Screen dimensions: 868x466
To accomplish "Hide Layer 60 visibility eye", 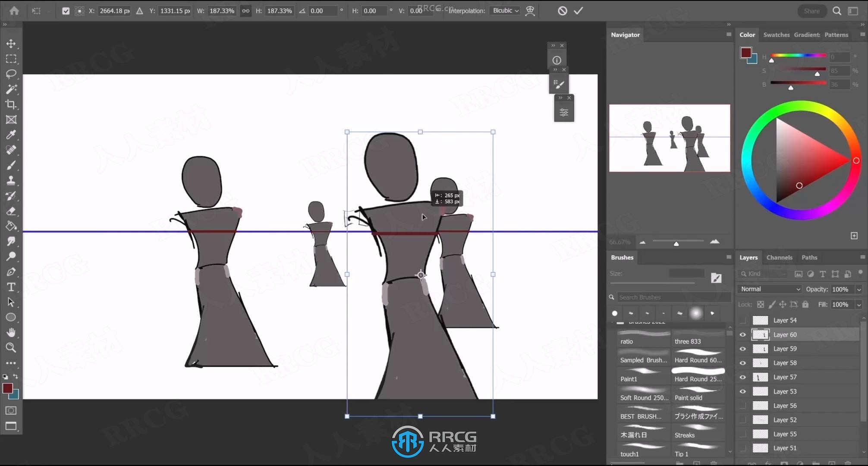I will point(742,334).
